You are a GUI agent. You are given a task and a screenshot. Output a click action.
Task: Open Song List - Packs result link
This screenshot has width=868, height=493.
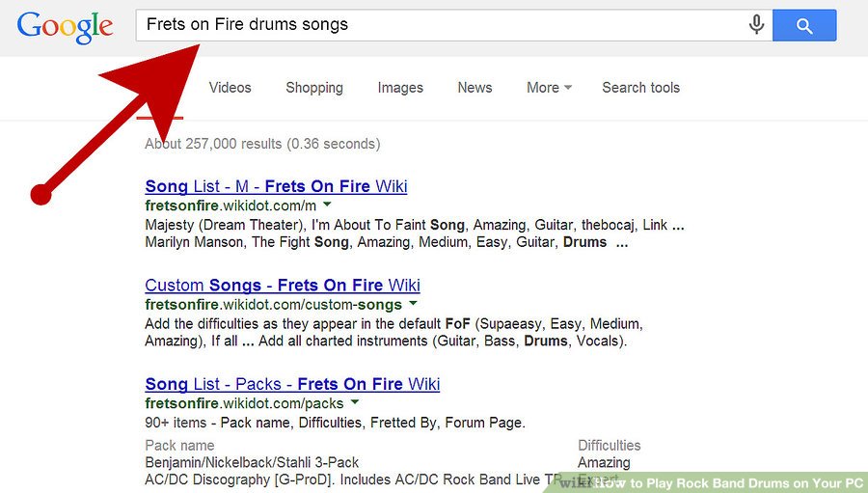292,384
